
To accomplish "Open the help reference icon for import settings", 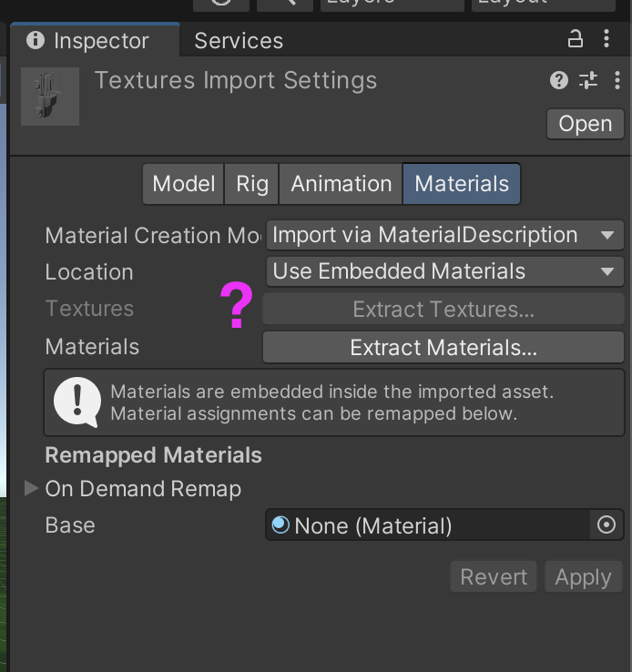I will (559, 81).
